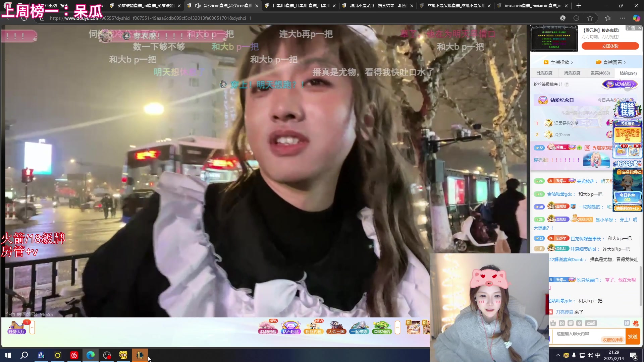Open Edge settings and more menu
644x362 pixels.
point(623,18)
